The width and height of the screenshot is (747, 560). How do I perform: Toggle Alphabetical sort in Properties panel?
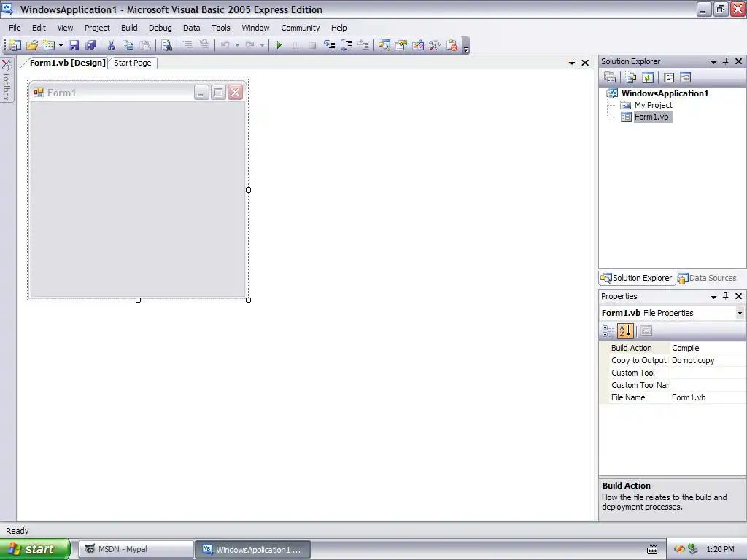[625, 331]
